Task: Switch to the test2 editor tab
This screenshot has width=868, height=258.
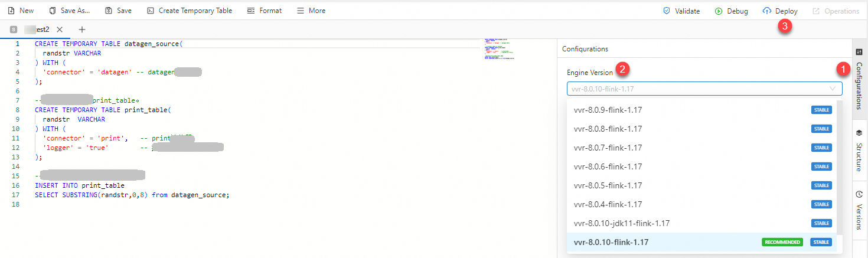Action: point(35,29)
